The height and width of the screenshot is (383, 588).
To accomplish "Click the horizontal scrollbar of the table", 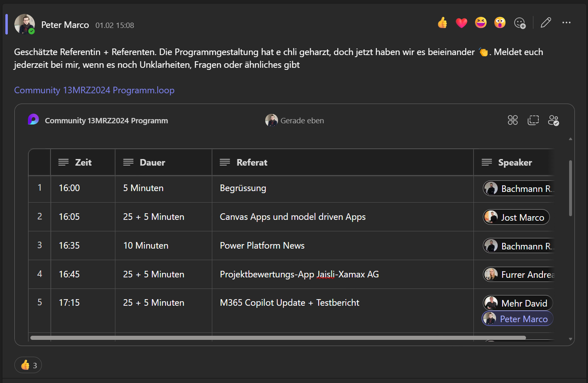I will [278, 338].
